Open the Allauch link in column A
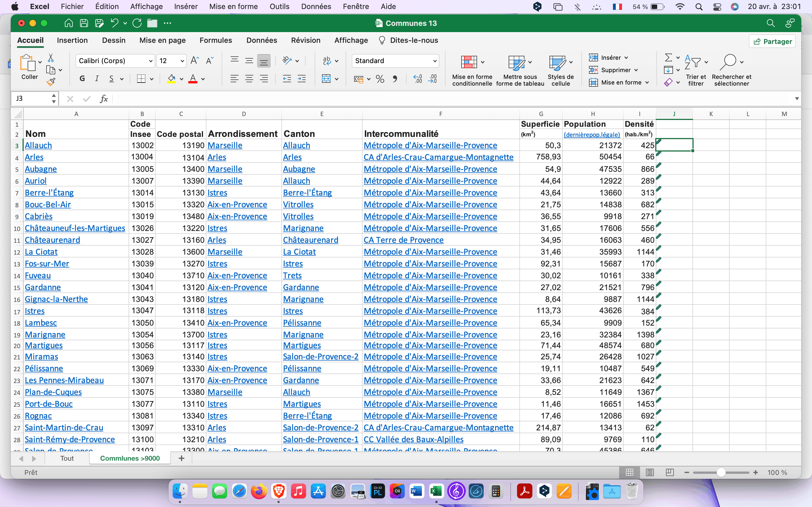The image size is (812, 507). click(x=38, y=145)
